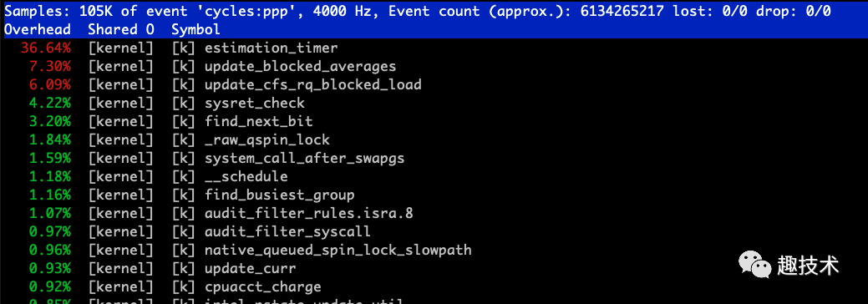
Task: Click the [kernel] entry for estimation_timer
Action: pyautogui.click(x=120, y=48)
